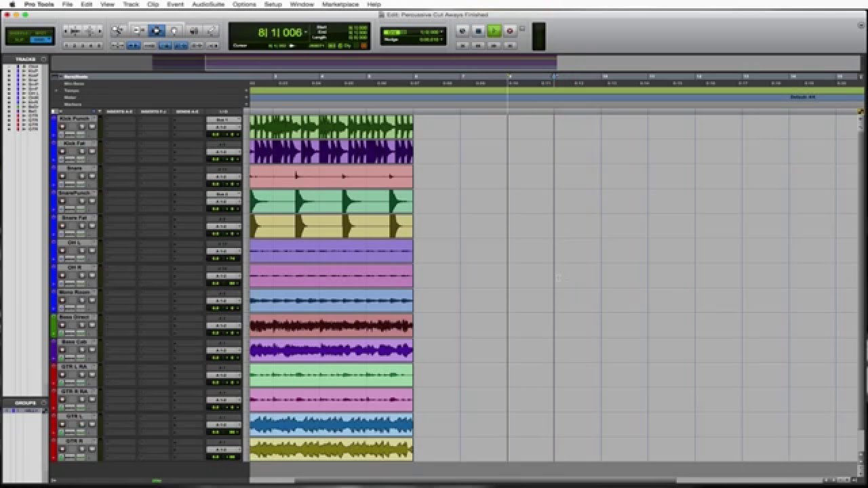Open main counter format dropdown arrow
Viewport: 868px width, 488px height.
pos(306,32)
